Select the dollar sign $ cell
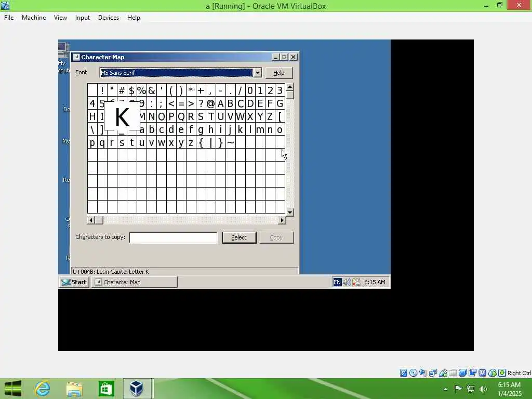This screenshot has height=399, width=532. pos(131,90)
